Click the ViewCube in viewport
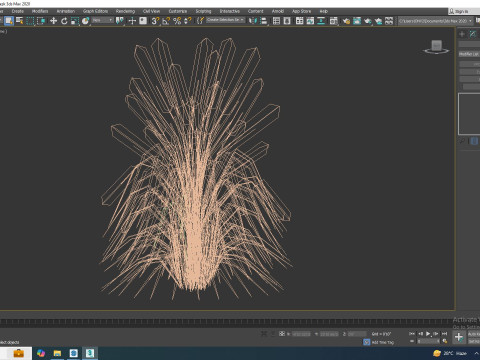 (436, 47)
